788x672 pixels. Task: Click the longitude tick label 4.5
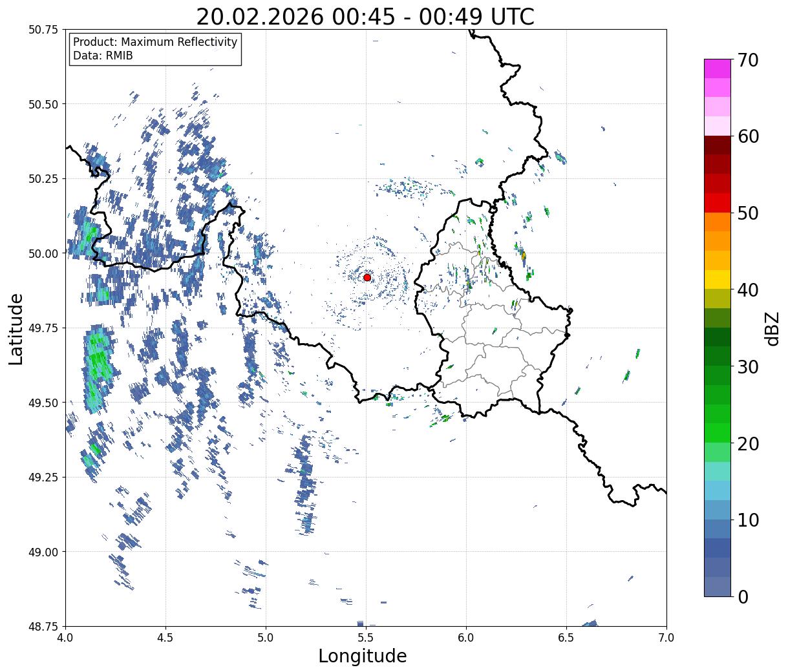[165, 638]
